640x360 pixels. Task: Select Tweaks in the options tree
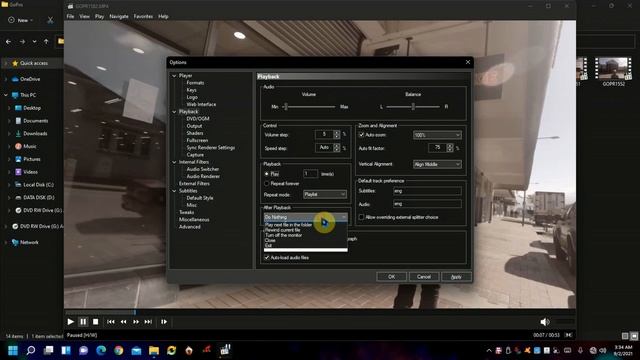tap(187, 212)
